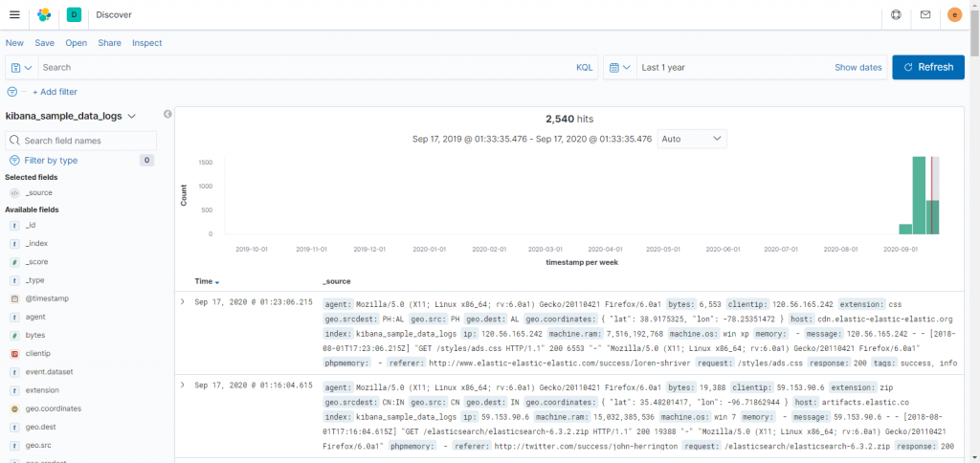Click the _source field type icon
This screenshot has width=980, height=463.
pyautogui.click(x=14, y=193)
